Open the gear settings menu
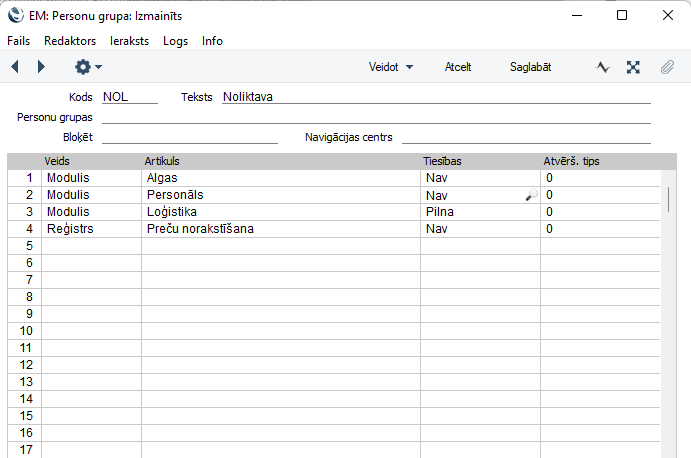691x458 pixels. 88,67
